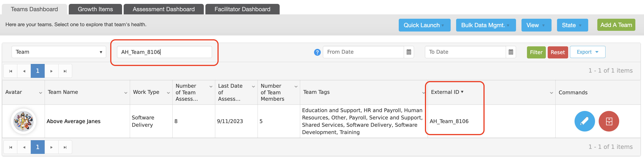Viewport: 644px width, 158px height.
Task: Open the To Date calendar picker
Action: [511, 52]
